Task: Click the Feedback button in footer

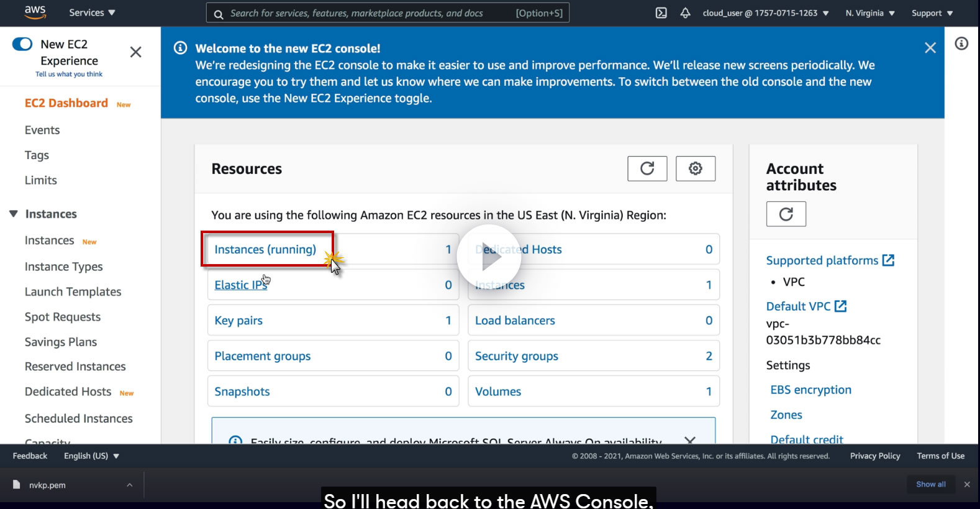Action: coord(30,456)
